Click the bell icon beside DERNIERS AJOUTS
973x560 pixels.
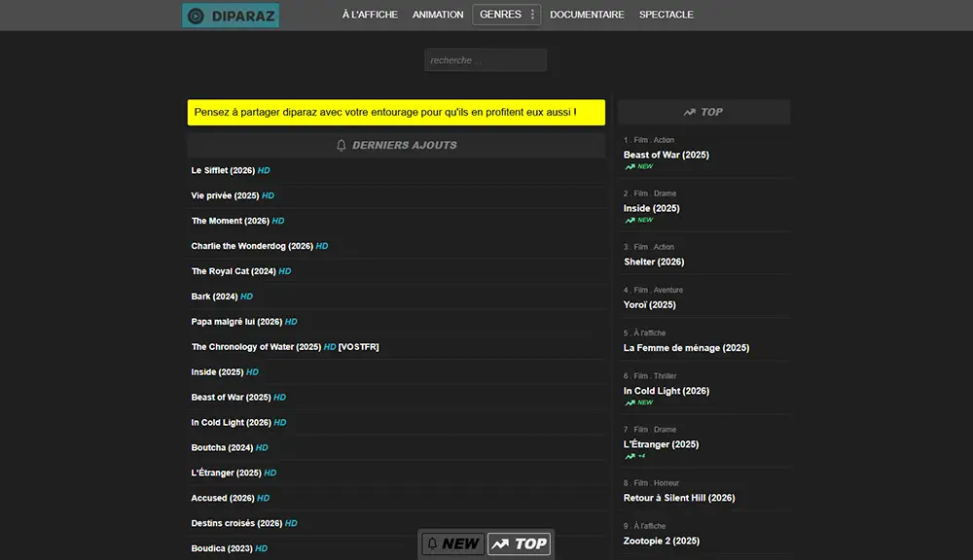coord(340,145)
